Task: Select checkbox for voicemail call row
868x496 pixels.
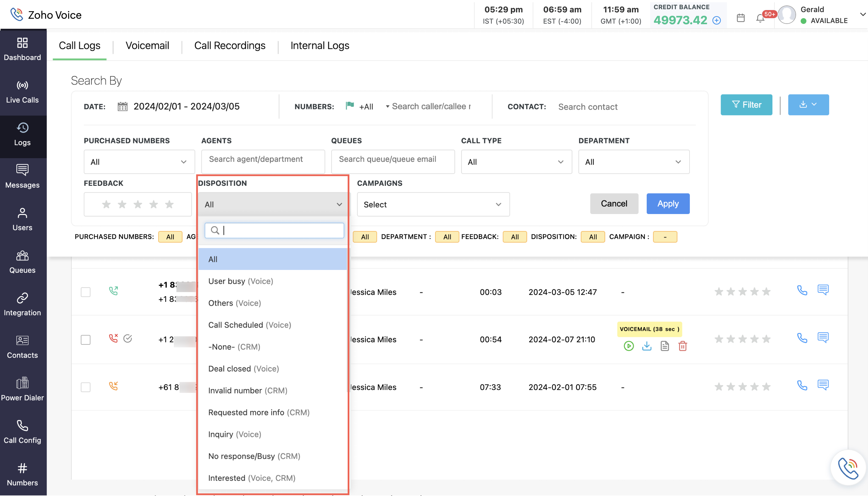Action: [85, 339]
